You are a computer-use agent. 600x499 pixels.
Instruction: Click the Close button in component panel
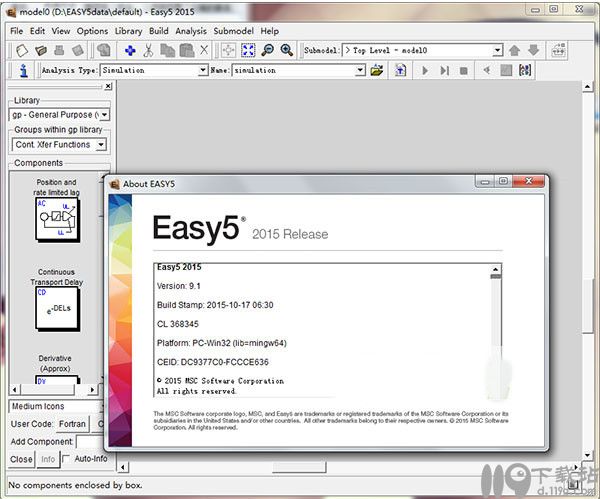click(x=21, y=459)
